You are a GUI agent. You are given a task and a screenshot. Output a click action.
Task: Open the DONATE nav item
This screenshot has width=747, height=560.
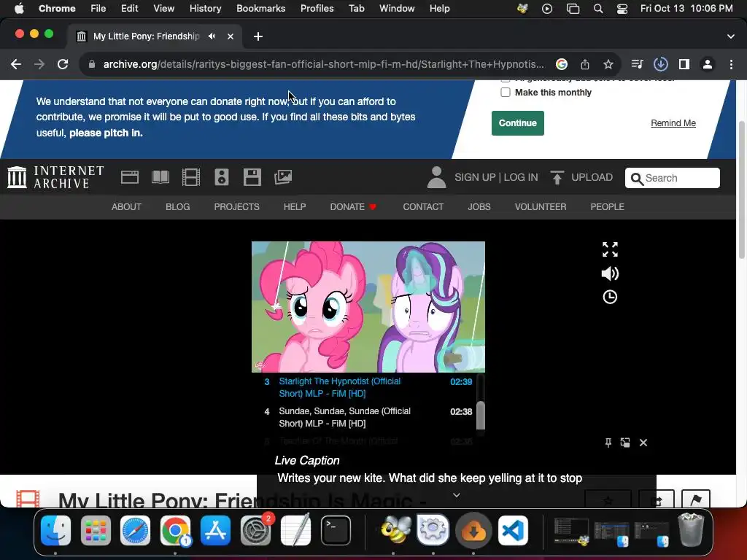(x=353, y=206)
